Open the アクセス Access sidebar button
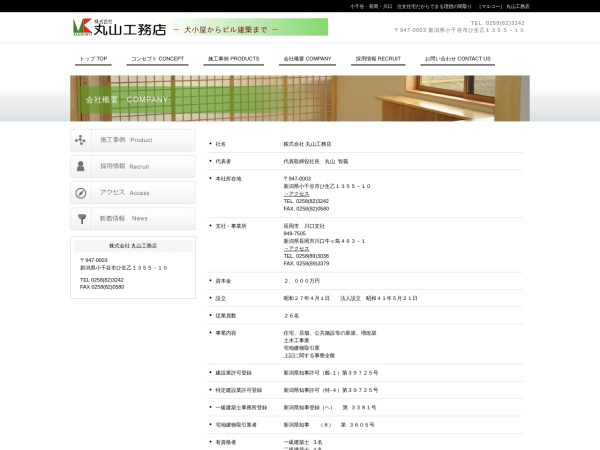Screen dimensions: 600x450 [133, 192]
